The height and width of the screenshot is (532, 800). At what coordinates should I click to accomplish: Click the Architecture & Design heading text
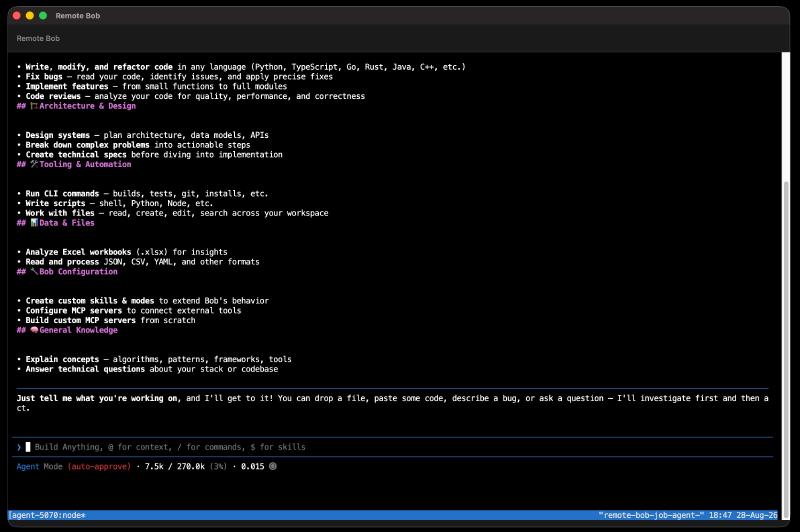click(88, 106)
